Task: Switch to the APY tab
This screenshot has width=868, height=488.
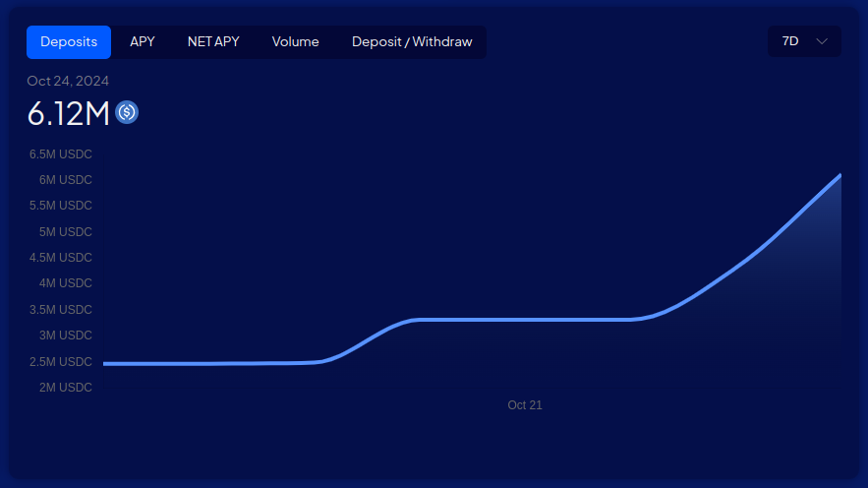Action: (x=143, y=42)
